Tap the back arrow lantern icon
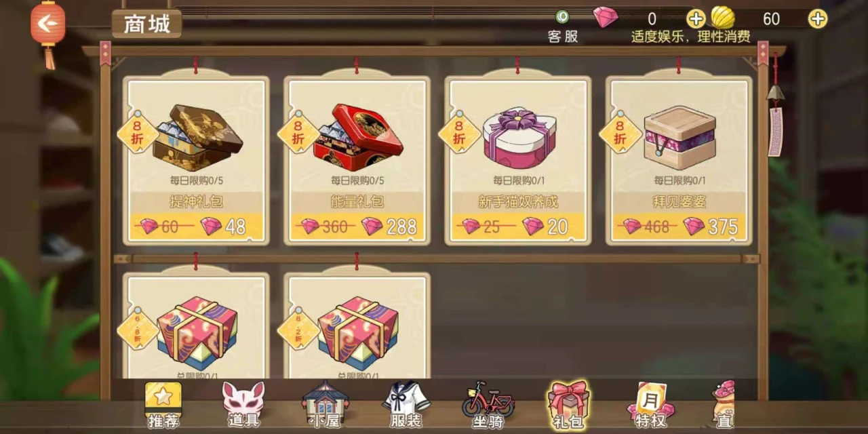 coord(47,26)
